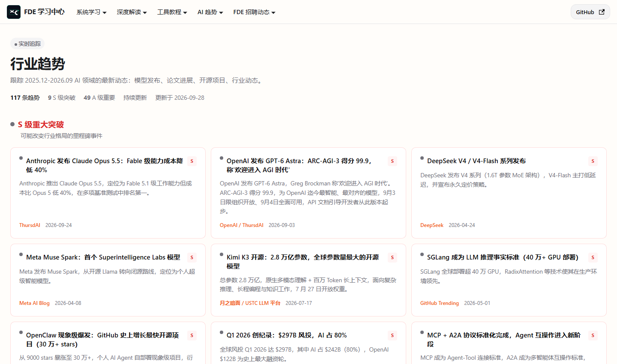Click S badge on GPT-6 Astra card
This screenshot has width=617, height=364.
tap(392, 161)
